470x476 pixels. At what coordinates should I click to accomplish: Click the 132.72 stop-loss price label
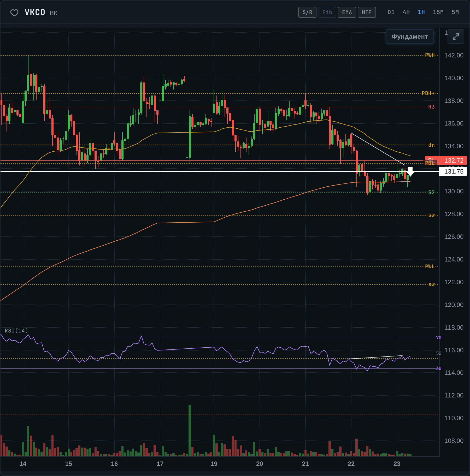pos(454,160)
